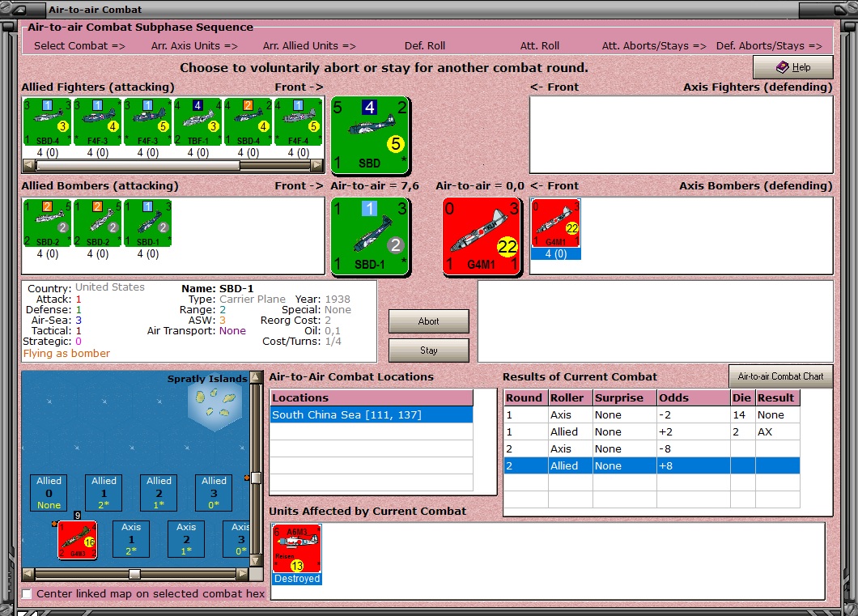Click the Roller column header
858x616 pixels.
point(571,397)
